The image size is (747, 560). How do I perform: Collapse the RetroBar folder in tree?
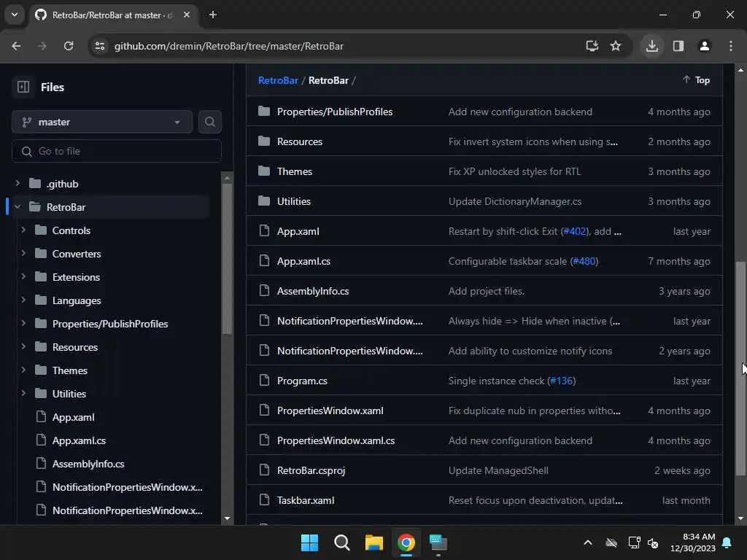(18, 206)
